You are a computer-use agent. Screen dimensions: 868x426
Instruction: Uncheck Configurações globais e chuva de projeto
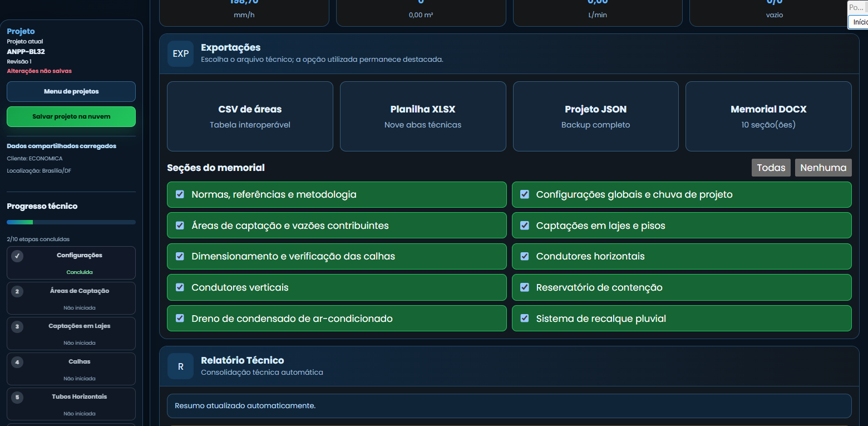[x=525, y=194]
